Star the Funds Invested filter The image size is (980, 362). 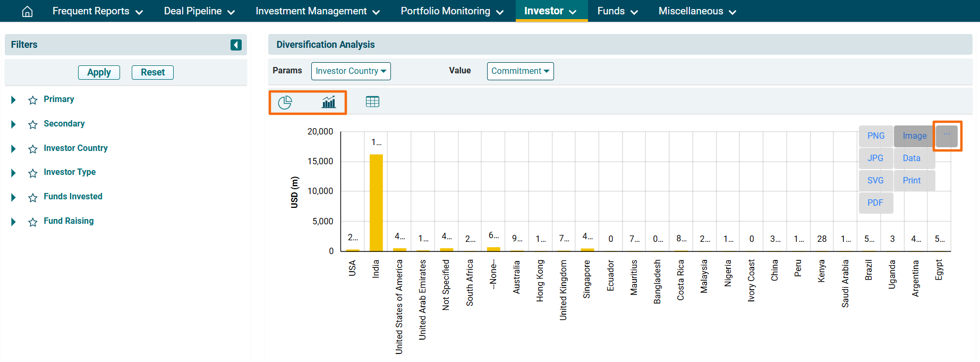pos(33,197)
